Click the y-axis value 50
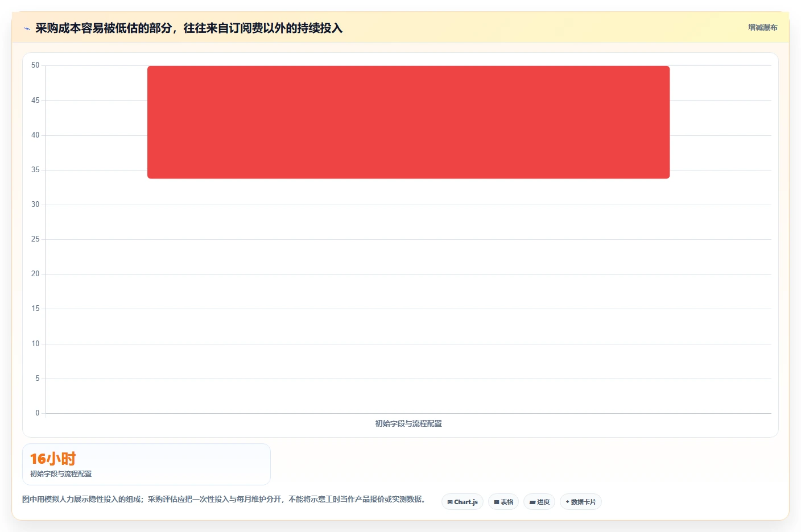Image resolution: width=801 pixels, height=532 pixels. coord(35,65)
